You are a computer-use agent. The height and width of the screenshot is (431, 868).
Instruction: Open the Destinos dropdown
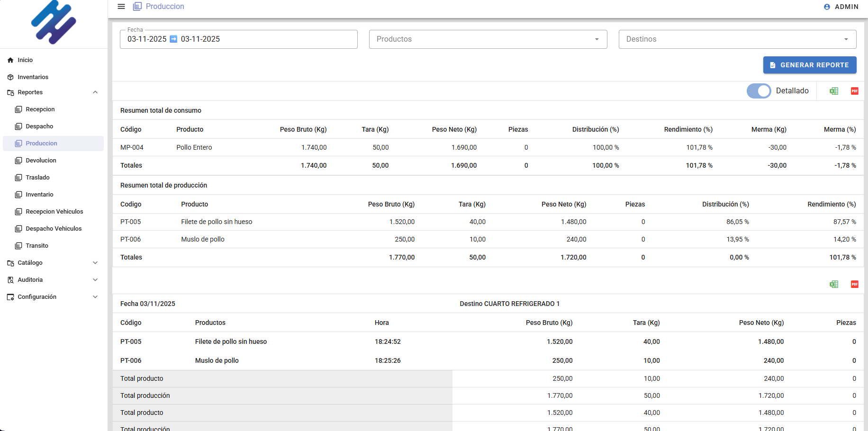(x=737, y=39)
